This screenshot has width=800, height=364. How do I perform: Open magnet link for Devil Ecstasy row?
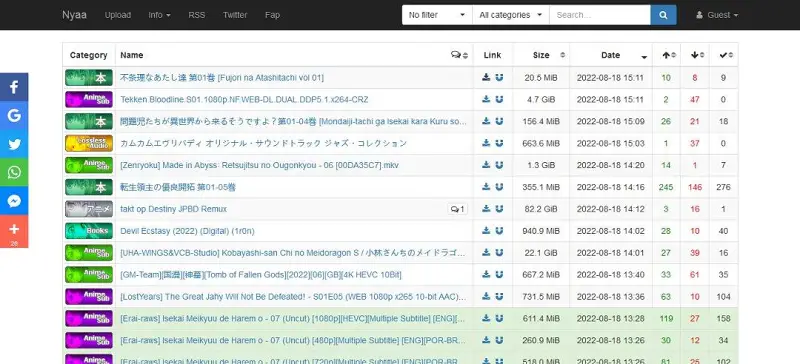coord(499,231)
